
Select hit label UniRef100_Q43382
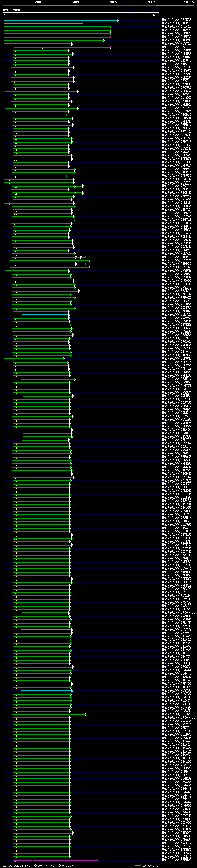(x=177, y=437)
